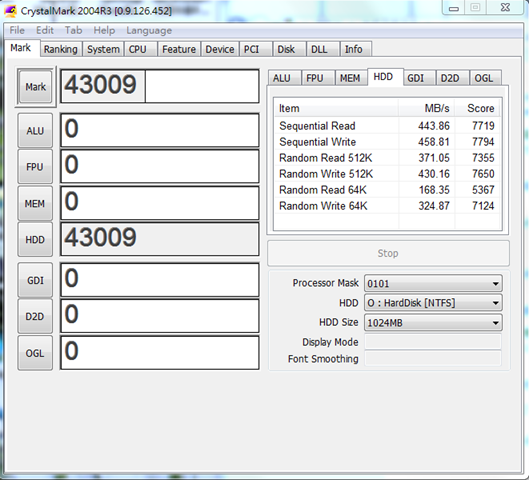
Task: Expand the Processor Mask dropdown
Action: tap(433, 283)
